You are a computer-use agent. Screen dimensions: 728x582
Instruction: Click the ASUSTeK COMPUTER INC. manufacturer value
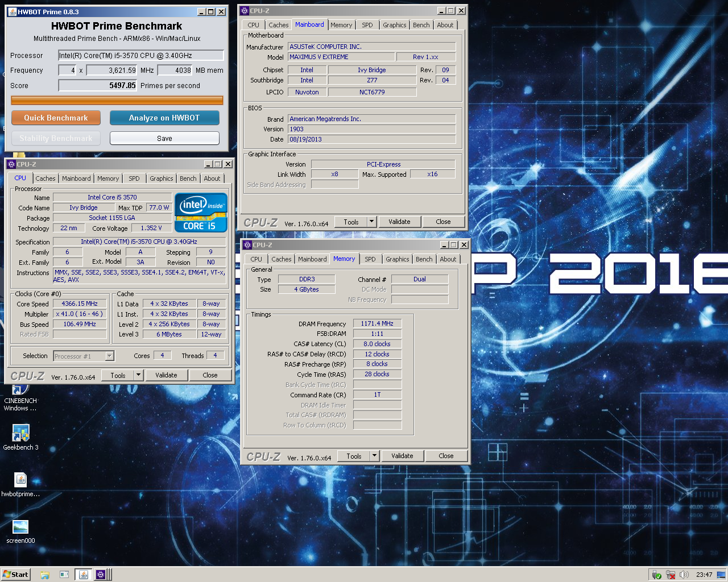(x=371, y=47)
